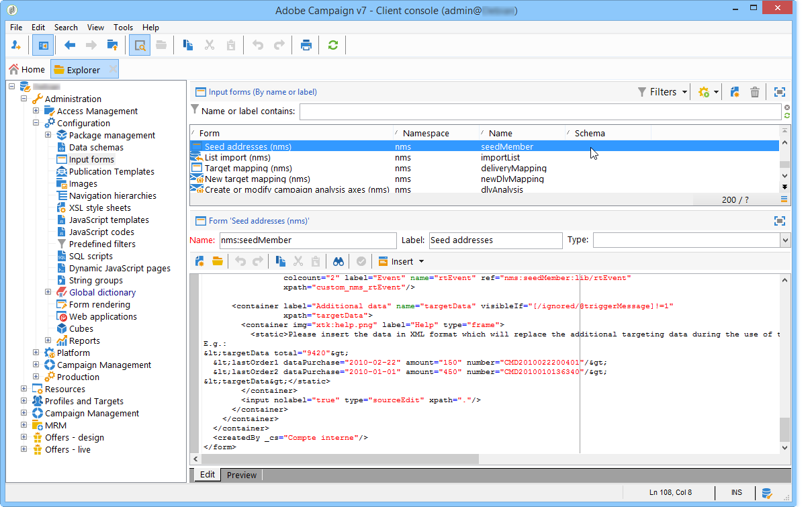Maximize the Input forms list panel

pyautogui.click(x=779, y=92)
